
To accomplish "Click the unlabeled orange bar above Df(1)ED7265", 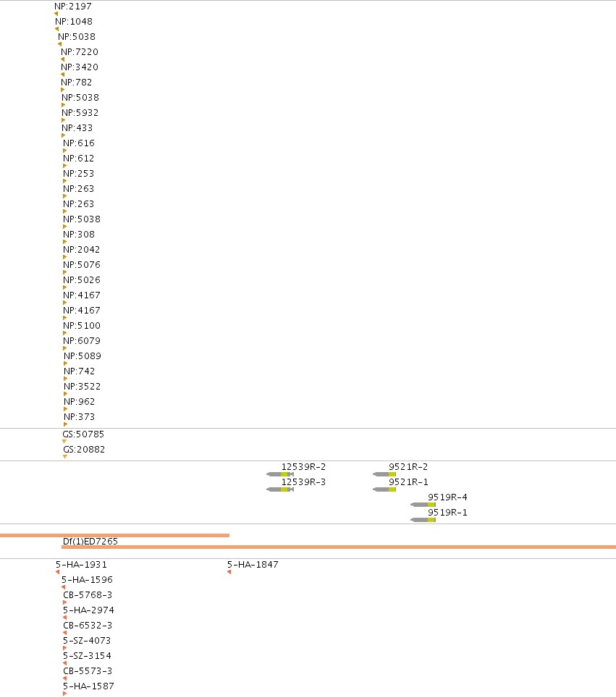I will (x=114, y=536).
